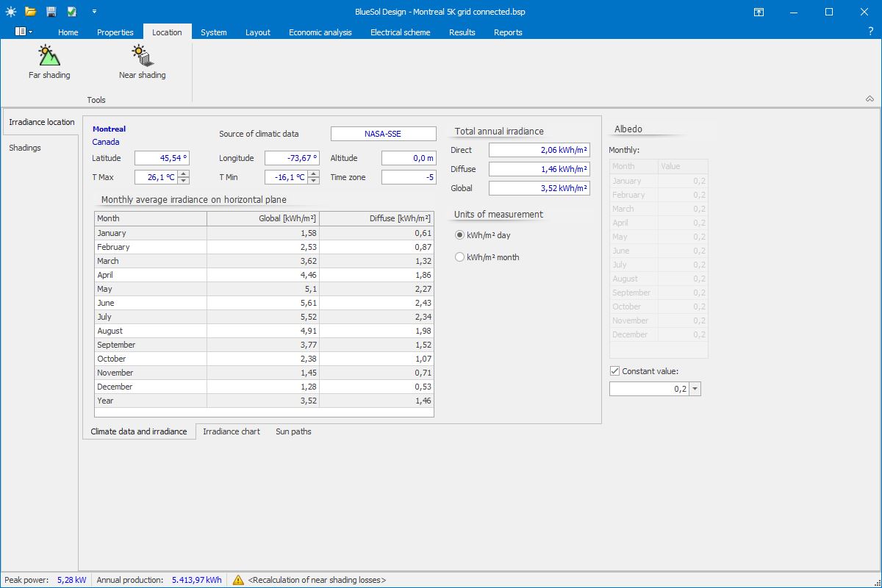Click the Month column header
This screenshot has width=882, height=588.
click(x=151, y=218)
